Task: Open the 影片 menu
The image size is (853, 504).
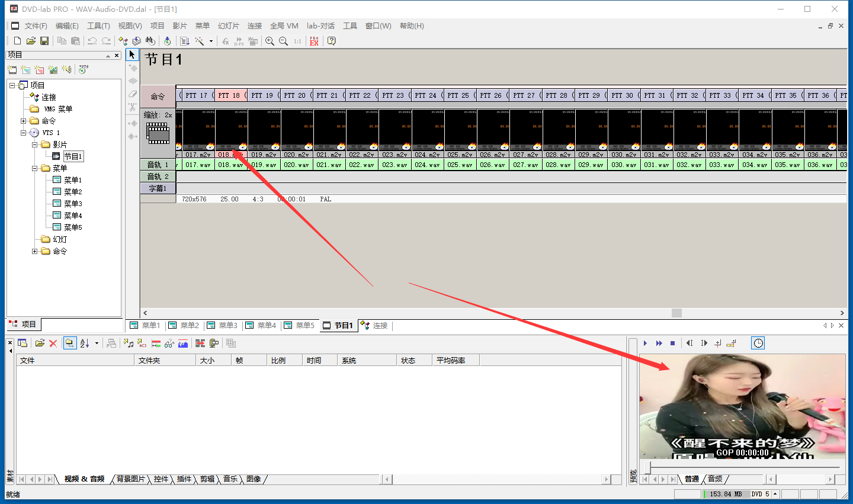Action: coord(179,26)
